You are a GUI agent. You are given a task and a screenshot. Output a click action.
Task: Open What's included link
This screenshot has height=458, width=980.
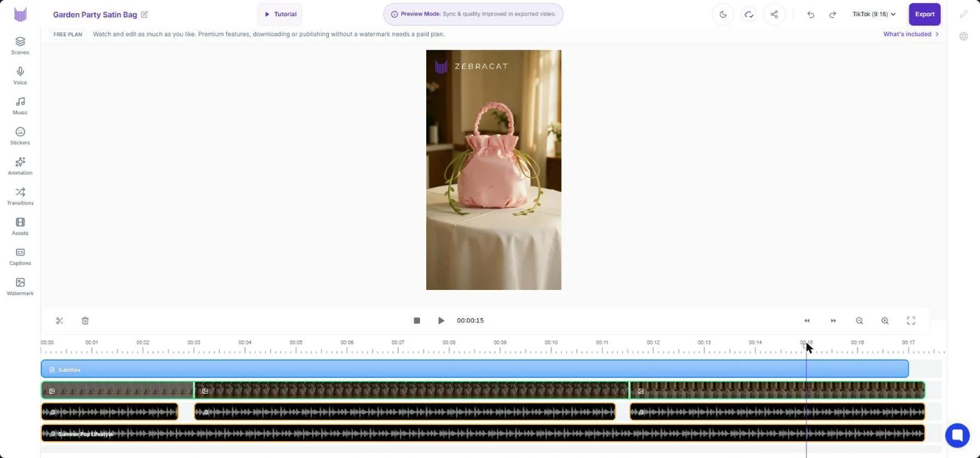(x=911, y=34)
